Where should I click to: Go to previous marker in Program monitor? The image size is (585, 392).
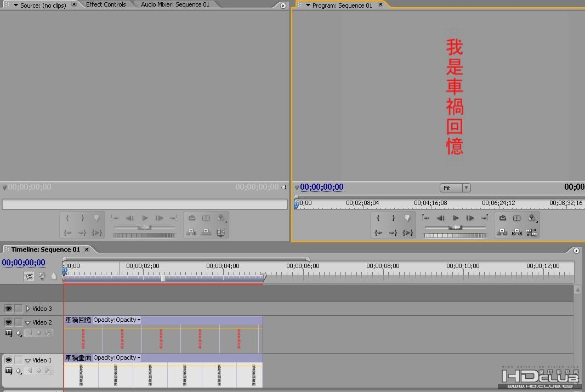(425, 218)
